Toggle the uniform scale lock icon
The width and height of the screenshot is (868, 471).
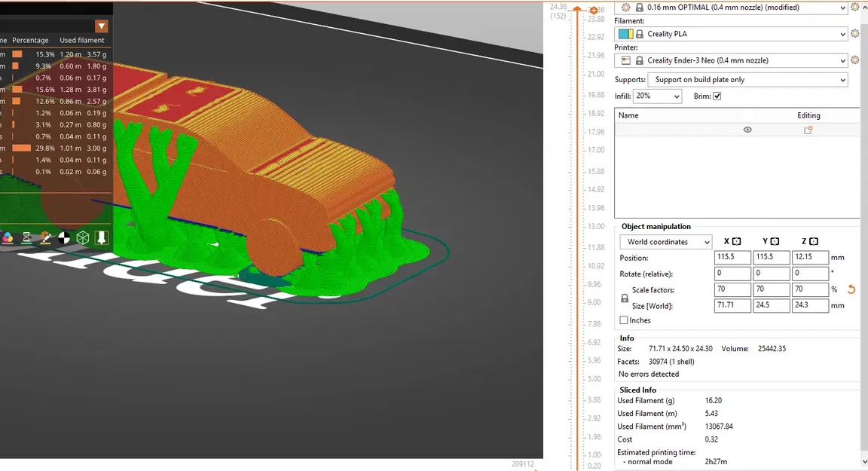pyautogui.click(x=625, y=298)
